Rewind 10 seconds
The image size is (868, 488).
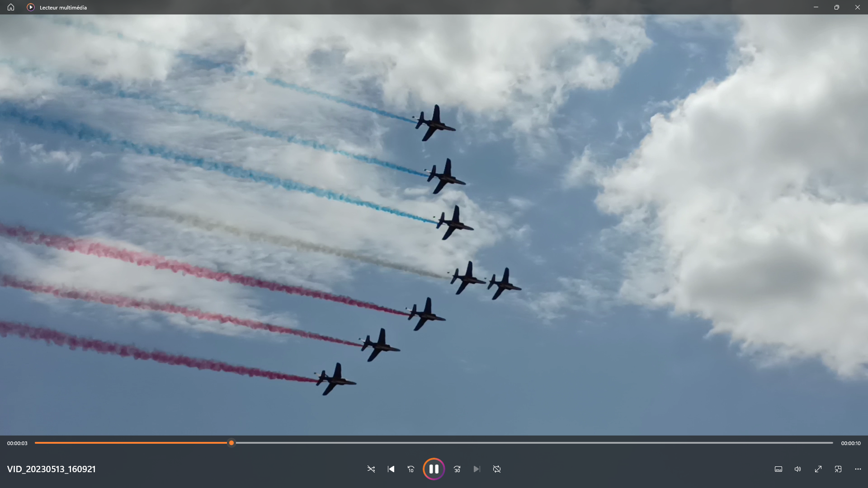tap(410, 469)
